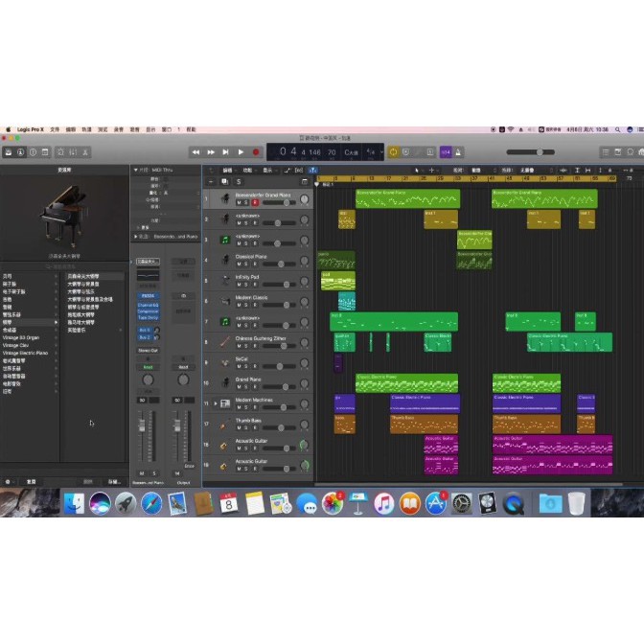Open the Note Pads icon in toolbar
Viewport: 644px width, 644px height.
click(618, 152)
